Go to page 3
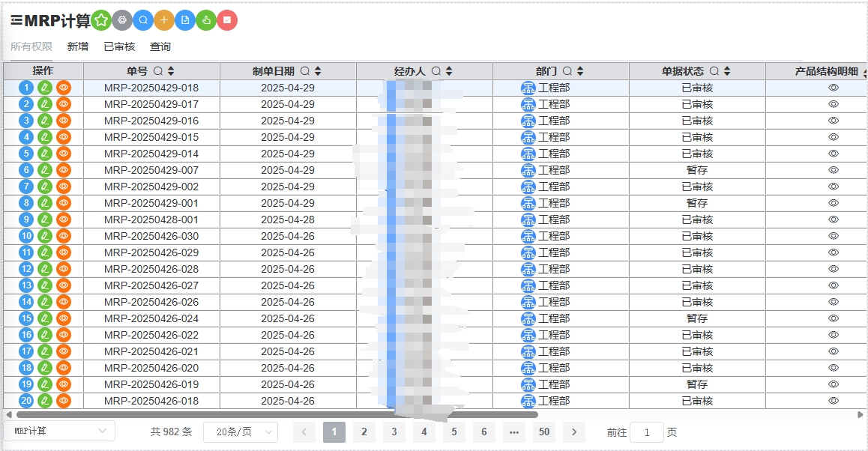This screenshot has width=868, height=451. click(x=394, y=432)
